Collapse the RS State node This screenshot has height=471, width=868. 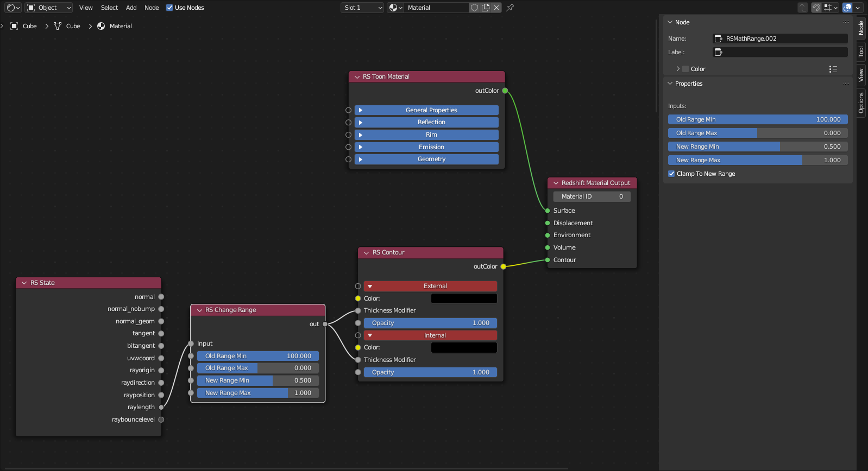(24, 283)
